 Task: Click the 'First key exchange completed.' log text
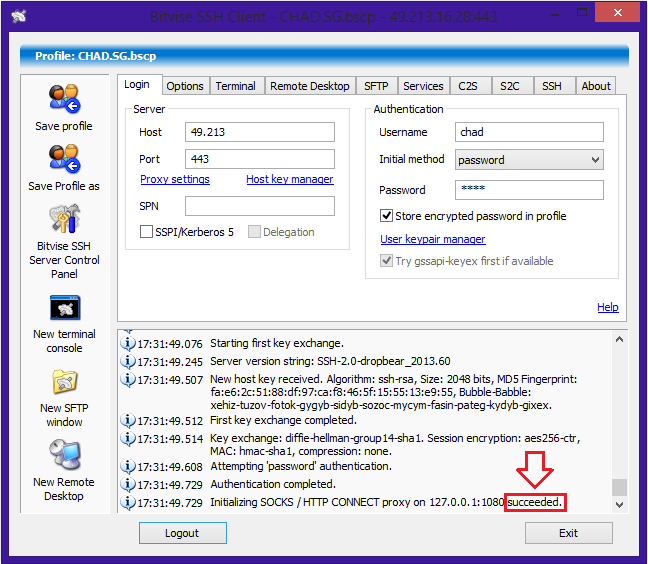coord(284,420)
